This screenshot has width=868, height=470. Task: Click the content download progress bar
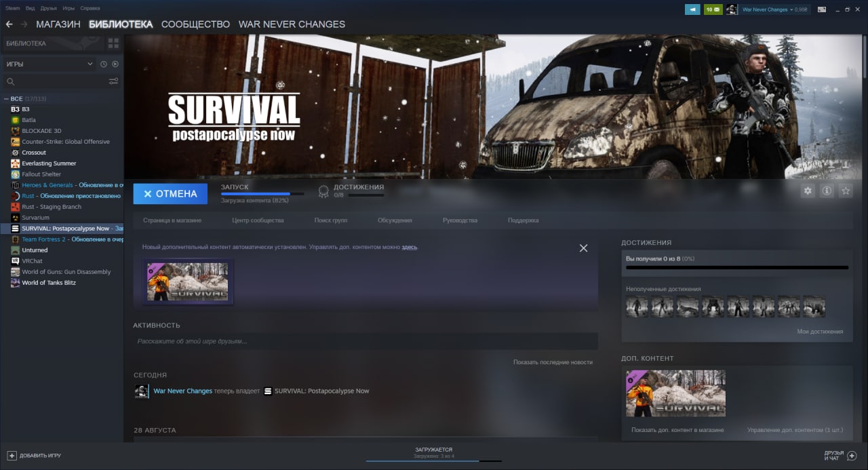click(x=262, y=194)
